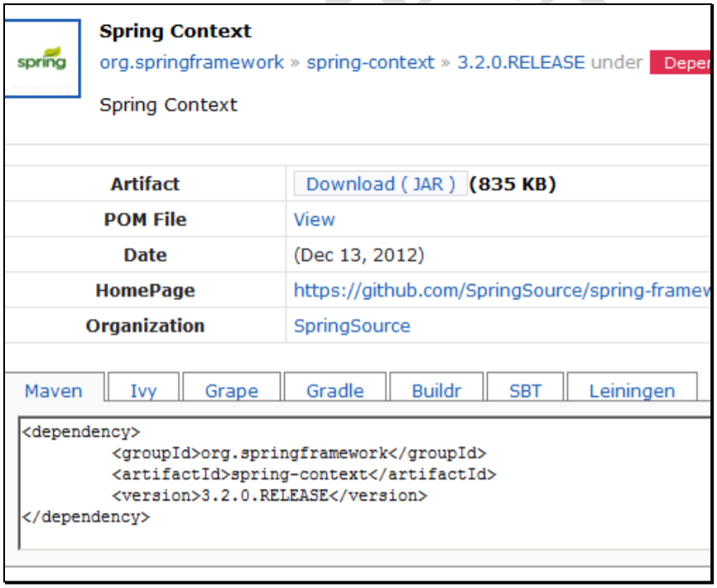717x588 pixels.
Task: Open the GitHub SpringSource homepage link
Action: pyautogui.click(x=502, y=291)
